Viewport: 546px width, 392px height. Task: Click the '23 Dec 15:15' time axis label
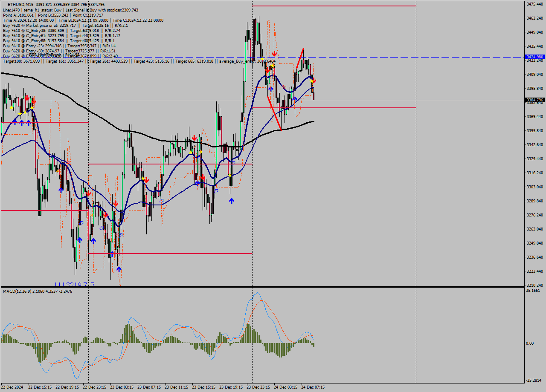click(203, 387)
